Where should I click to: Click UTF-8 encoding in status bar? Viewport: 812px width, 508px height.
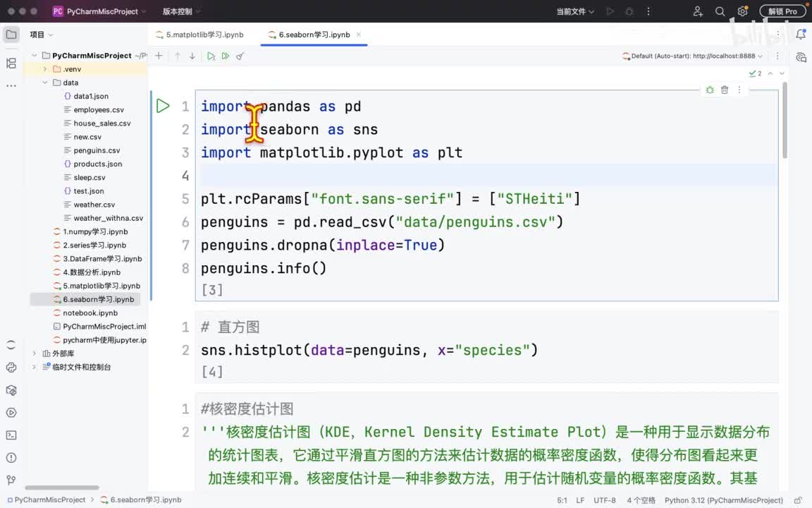(x=605, y=500)
